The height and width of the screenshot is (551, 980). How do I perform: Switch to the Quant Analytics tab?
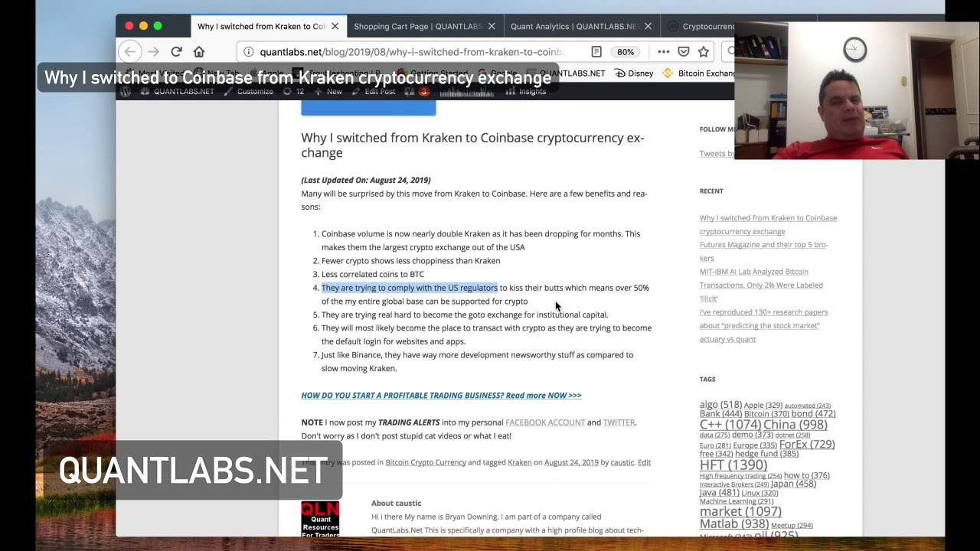pyautogui.click(x=576, y=26)
